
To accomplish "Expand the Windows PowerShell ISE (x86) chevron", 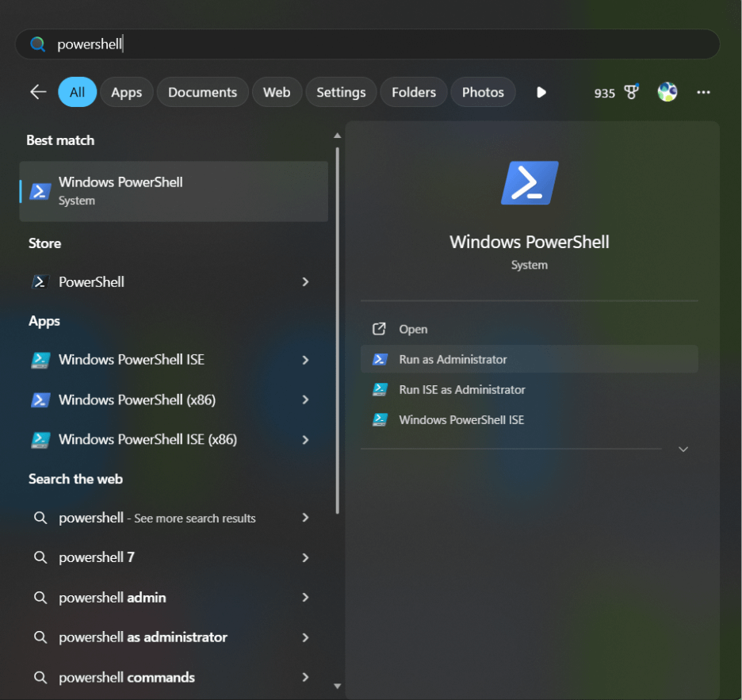I will [x=305, y=440].
